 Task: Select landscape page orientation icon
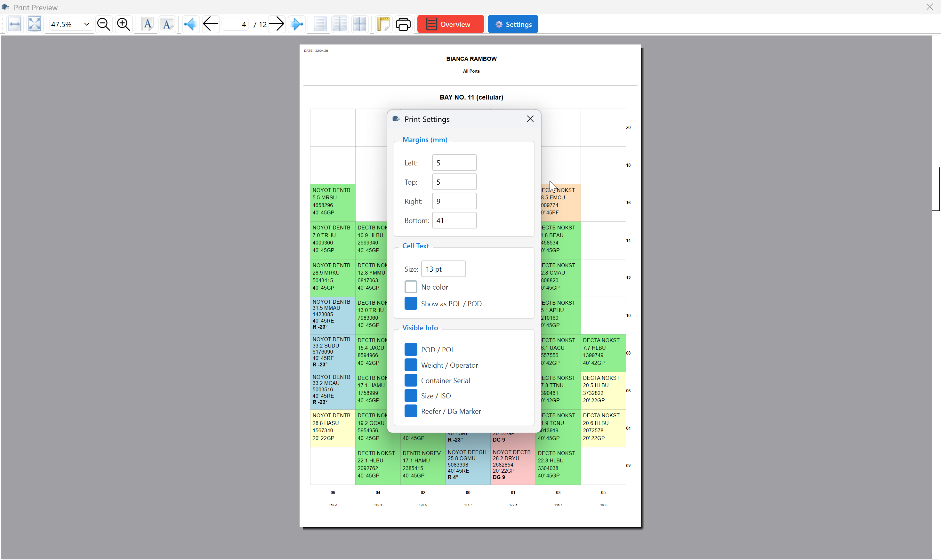167,25
